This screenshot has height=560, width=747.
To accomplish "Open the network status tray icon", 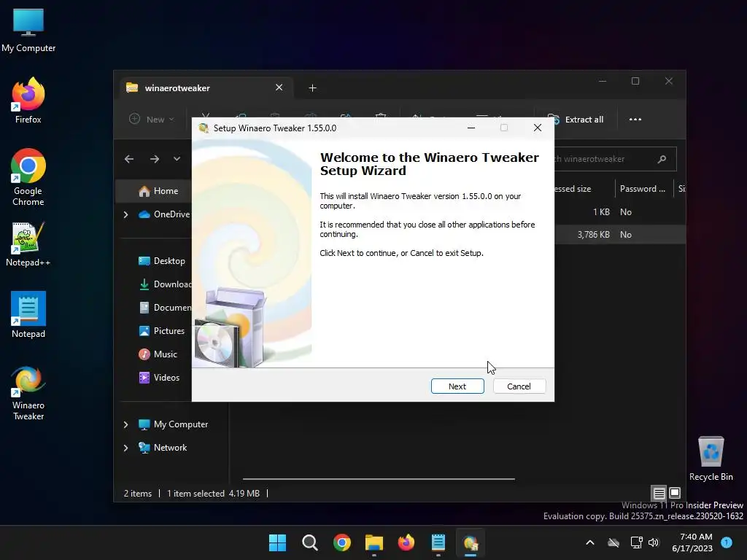I will pyautogui.click(x=636, y=542).
